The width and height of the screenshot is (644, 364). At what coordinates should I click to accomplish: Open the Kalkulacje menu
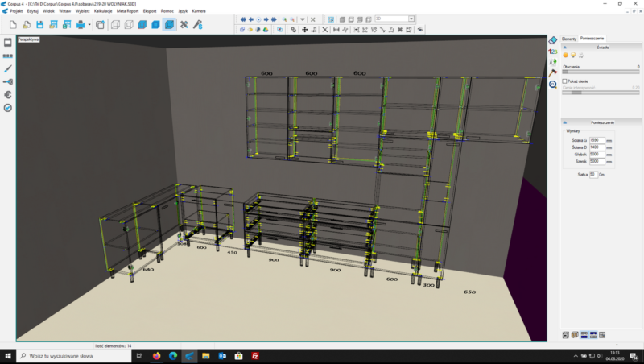click(x=103, y=11)
